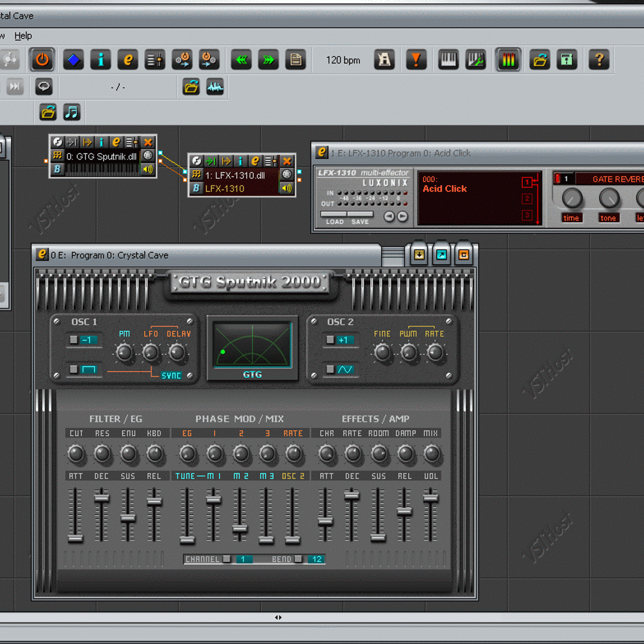Image resolution: width=644 pixels, height=644 pixels.
Task: Click the effects ROOM knob
Action: [x=379, y=453]
